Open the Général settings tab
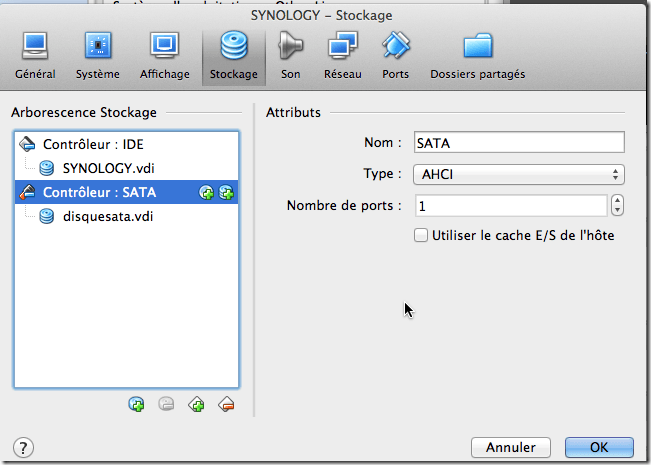This screenshot has width=651, height=465. click(x=35, y=56)
